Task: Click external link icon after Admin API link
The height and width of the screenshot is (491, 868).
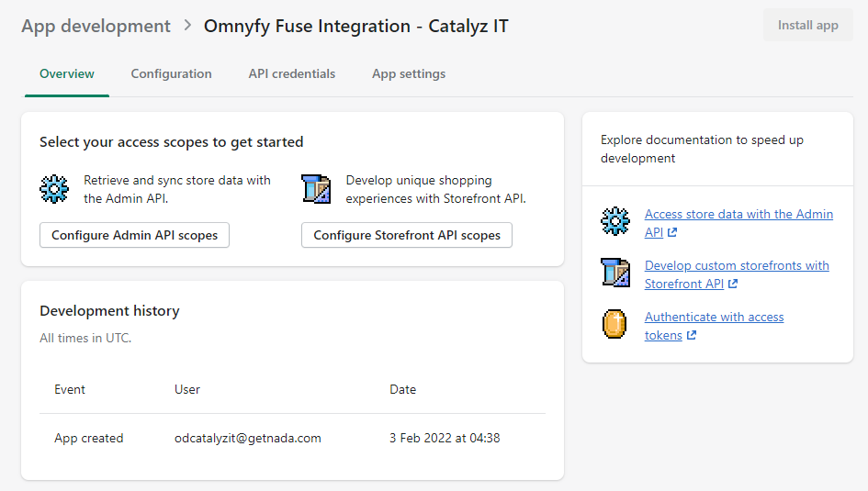Action: tap(672, 232)
